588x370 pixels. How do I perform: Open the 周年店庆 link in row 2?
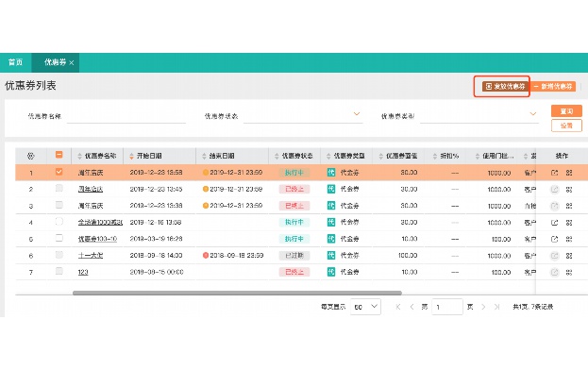point(91,190)
